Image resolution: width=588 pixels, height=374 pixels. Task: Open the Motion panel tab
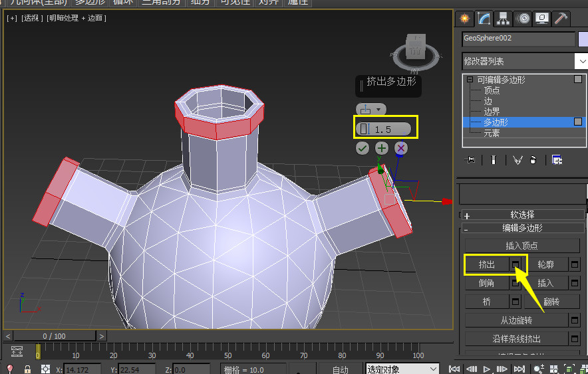[523, 18]
